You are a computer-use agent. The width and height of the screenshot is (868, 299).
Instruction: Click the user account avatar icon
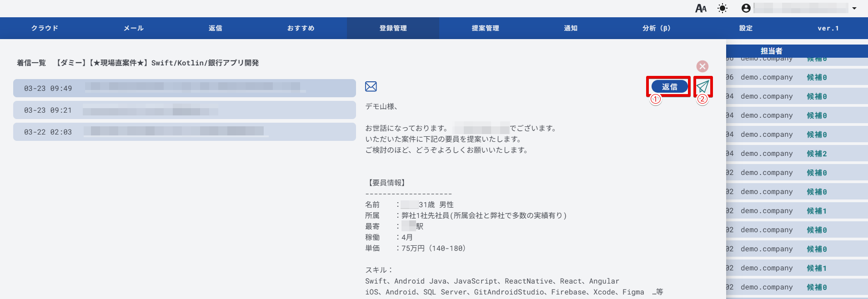pos(746,8)
